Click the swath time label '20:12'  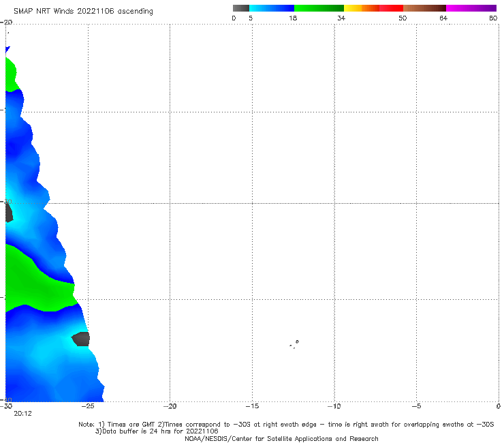(22, 414)
